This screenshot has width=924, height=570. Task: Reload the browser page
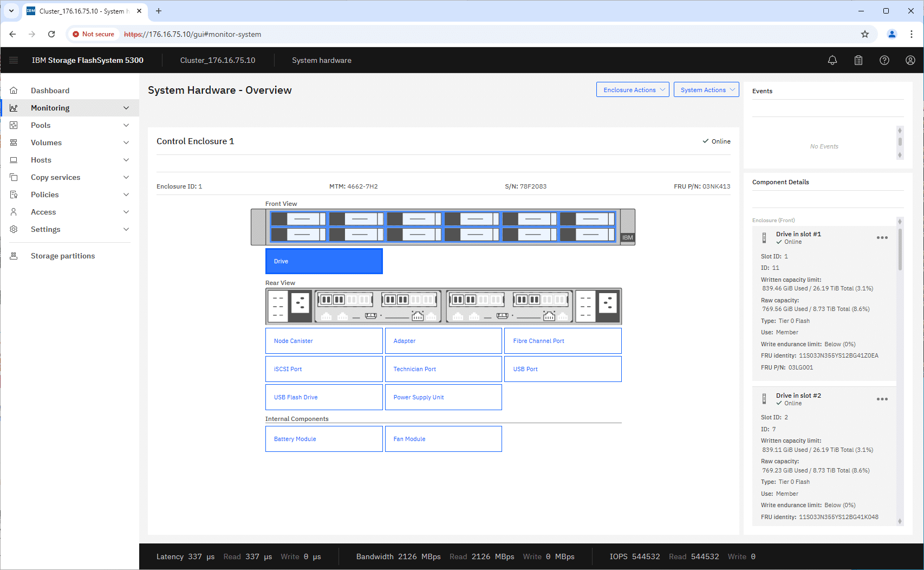coord(51,34)
